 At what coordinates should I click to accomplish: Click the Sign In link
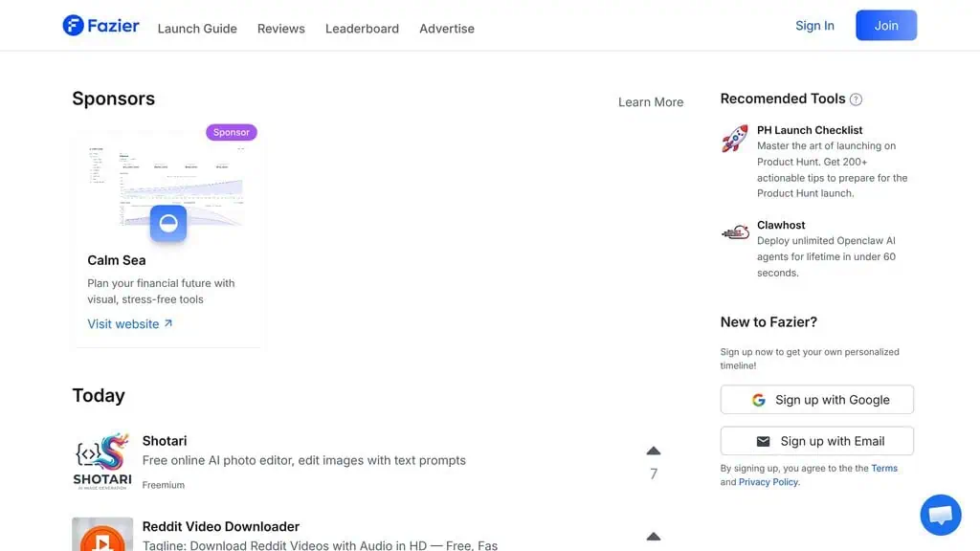[814, 26]
